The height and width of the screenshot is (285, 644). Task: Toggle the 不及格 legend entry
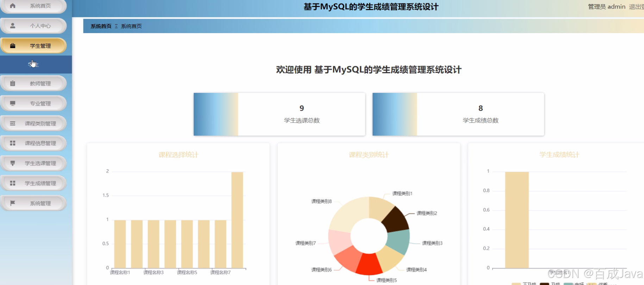point(524,284)
